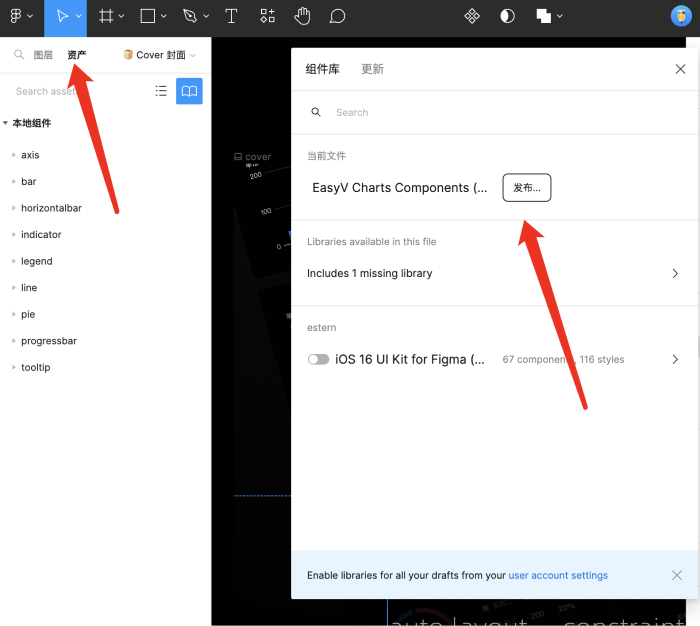Select the Pen tool
Viewport: 700px width, 626px height.
(x=190, y=16)
